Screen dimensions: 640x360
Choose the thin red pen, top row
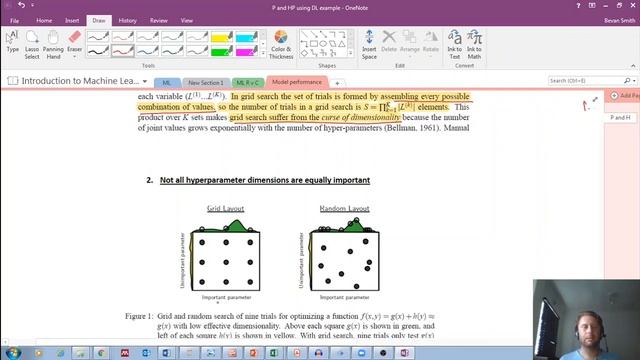pos(122,37)
